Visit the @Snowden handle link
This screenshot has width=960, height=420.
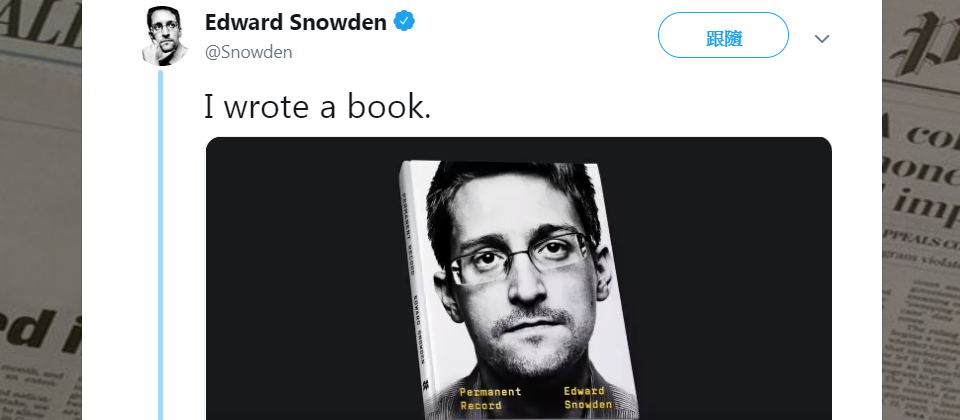249,52
